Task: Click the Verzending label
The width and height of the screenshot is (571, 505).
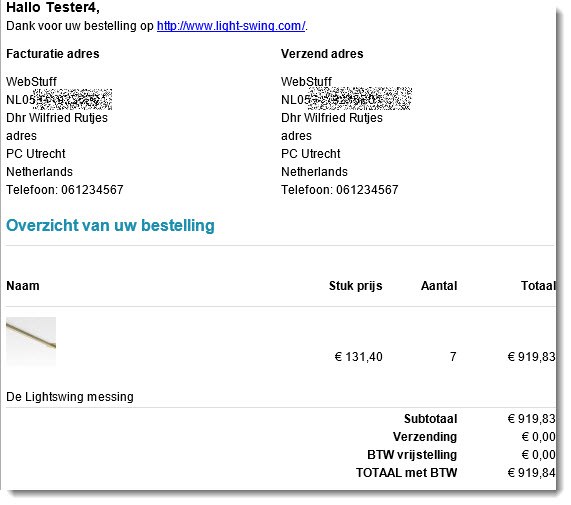Action: point(425,437)
